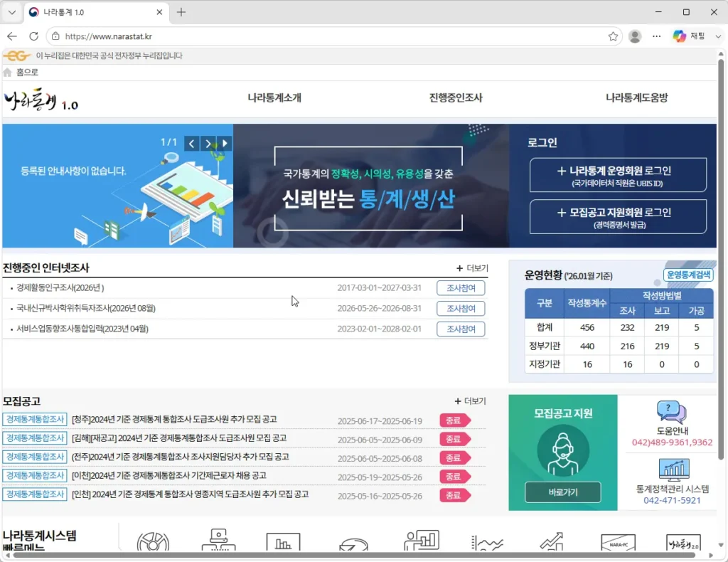Image resolution: width=728 pixels, height=562 pixels.
Task: Close the 나라통계 1.0 tab
Action: (x=159, y=13)
